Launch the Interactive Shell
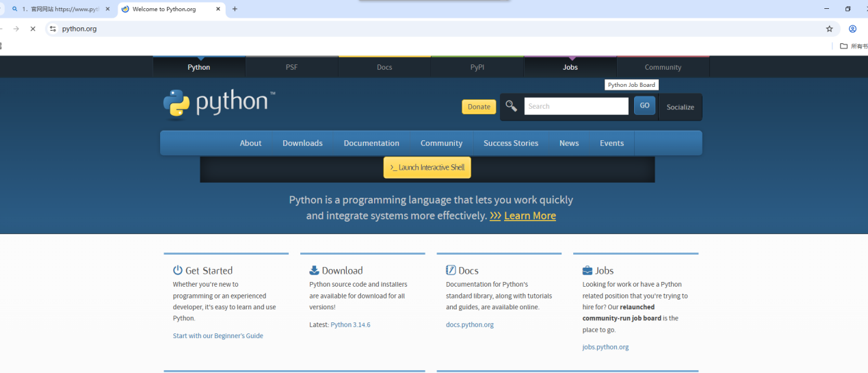This screenshot has width=868, height=373. point(427,168)
